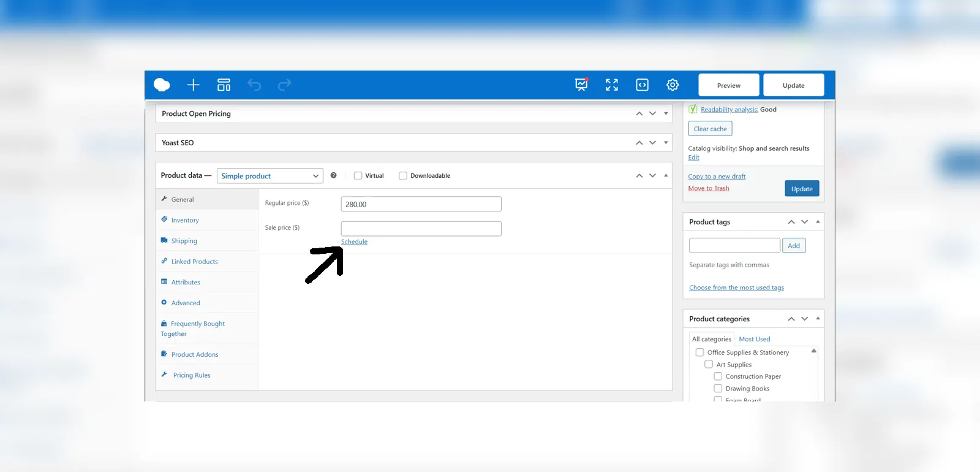Enable the Virtual checkbox
The height and width of the screenshot is (472, 980).
(358, 176)
